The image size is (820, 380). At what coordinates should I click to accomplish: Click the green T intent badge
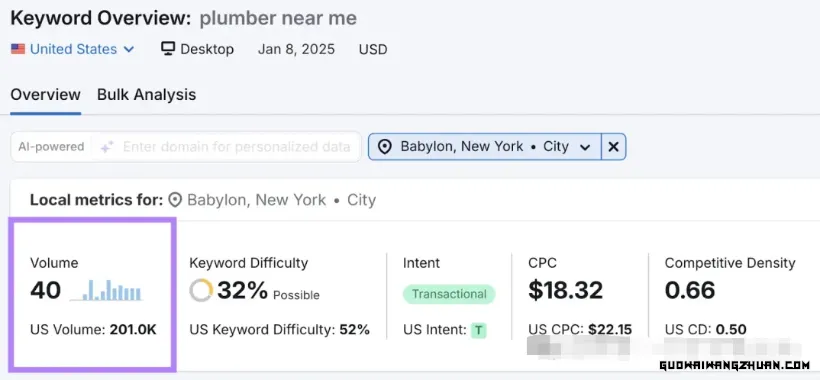tap(478, 330)
